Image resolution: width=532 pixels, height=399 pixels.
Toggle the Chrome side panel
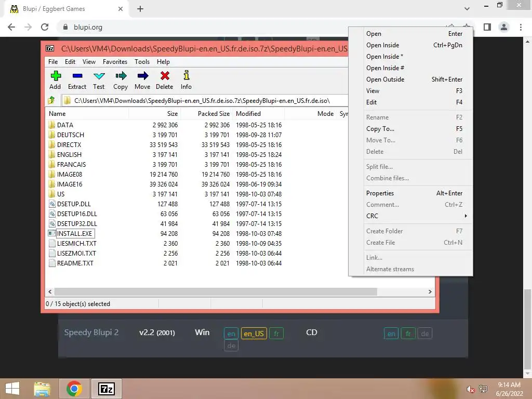coord(487,27)
